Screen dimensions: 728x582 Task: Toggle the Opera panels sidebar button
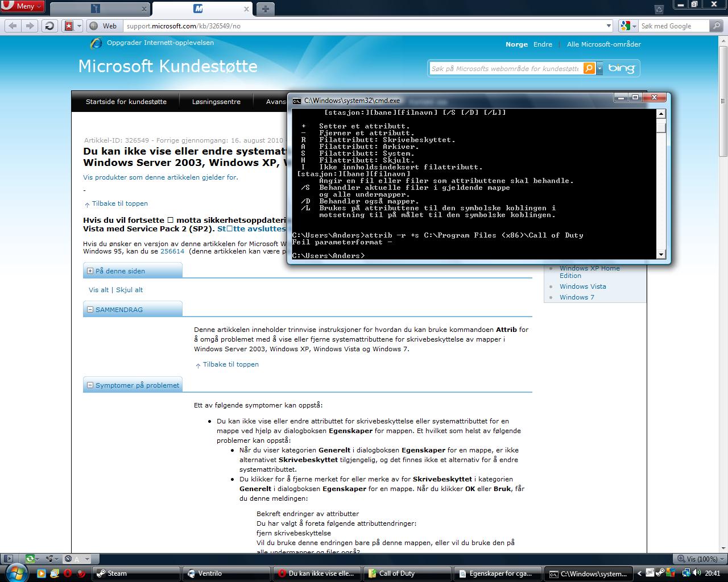(x=9, y=559)
